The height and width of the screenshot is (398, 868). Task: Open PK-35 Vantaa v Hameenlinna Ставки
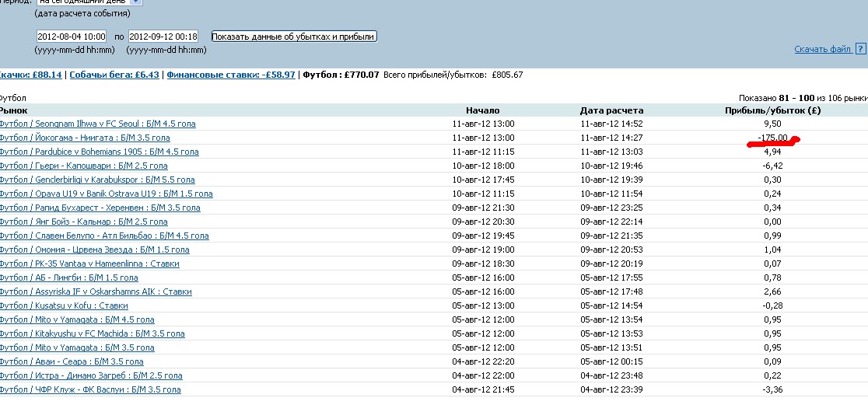[x=89, y=264]
